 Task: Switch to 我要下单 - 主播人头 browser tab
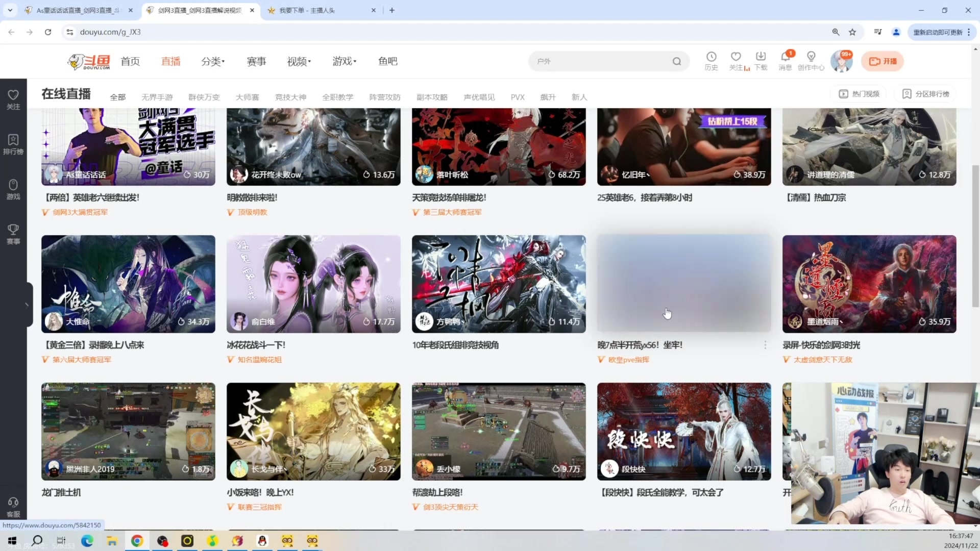323,10
